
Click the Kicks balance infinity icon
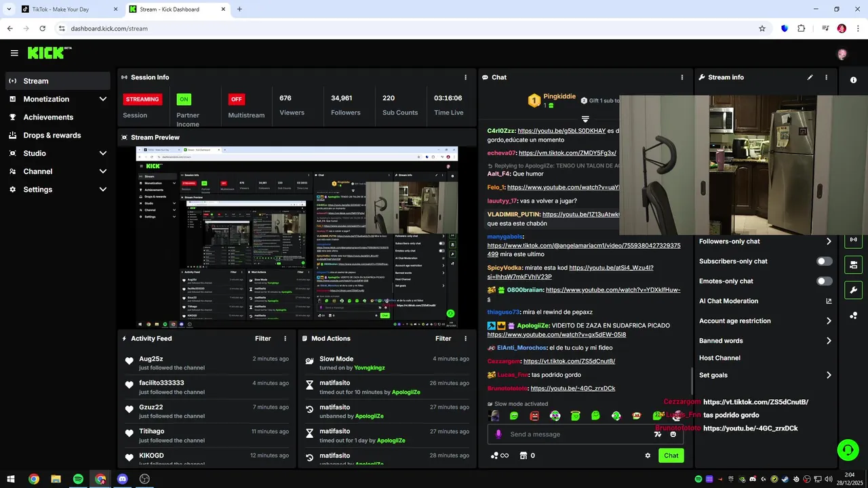(x=500, y=455)
